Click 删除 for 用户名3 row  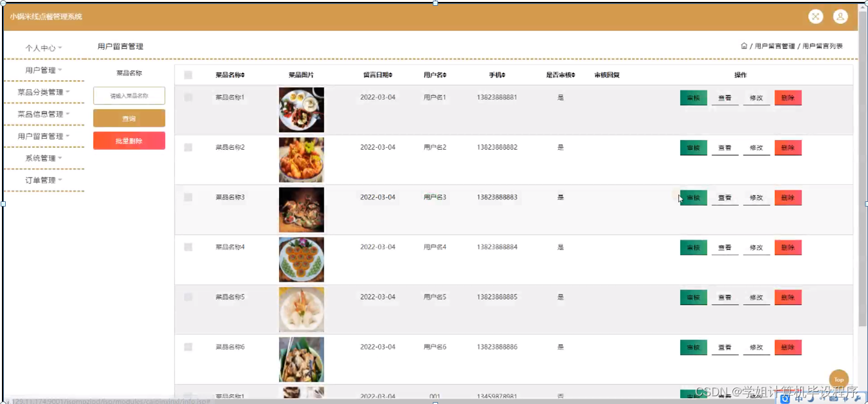tap(788, 197)
